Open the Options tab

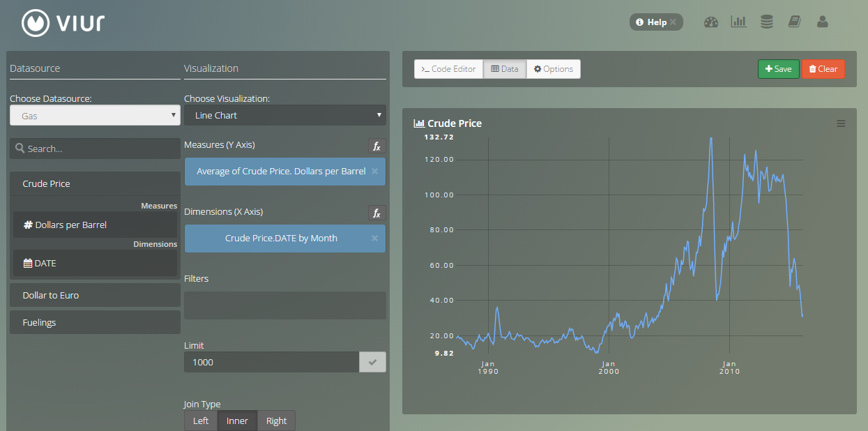[x=553, y=68]
